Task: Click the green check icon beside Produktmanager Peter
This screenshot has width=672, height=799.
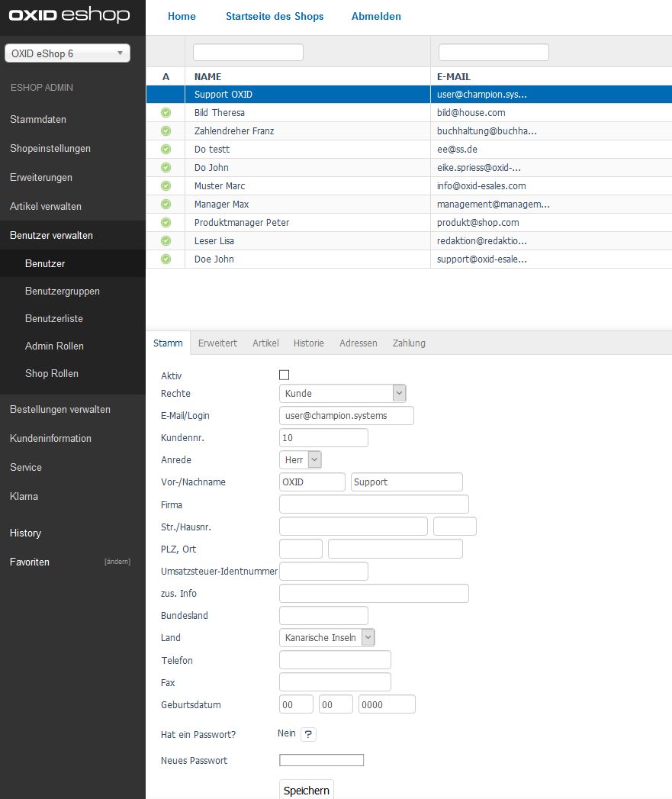Action: 166,223
